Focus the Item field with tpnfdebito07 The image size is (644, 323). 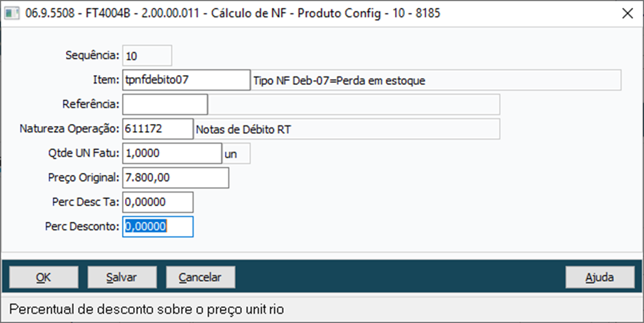[x=186, y=80]
